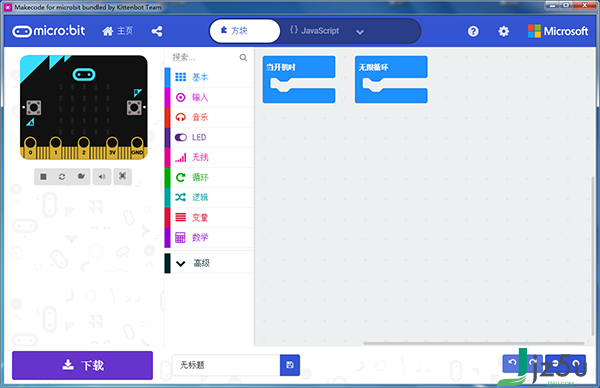Expand the 高级 advanced categories
This screenshot has width=600, height=388.
coord(209,263)
